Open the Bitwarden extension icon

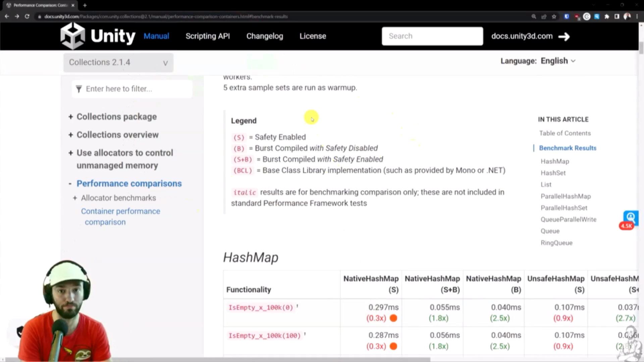(x=567, y=16)
